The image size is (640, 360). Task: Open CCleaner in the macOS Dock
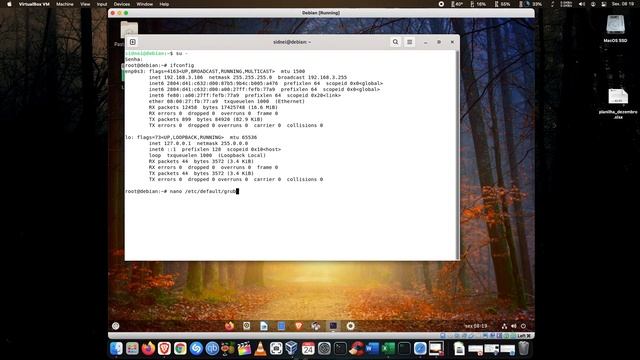[356, 349]
